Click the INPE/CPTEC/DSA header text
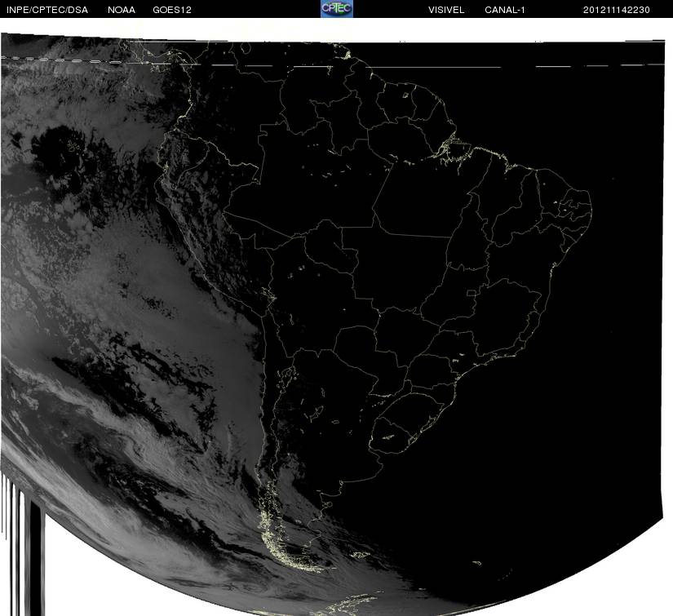Image resolution: width=673 pixels, height=616 pixels. 47,10
